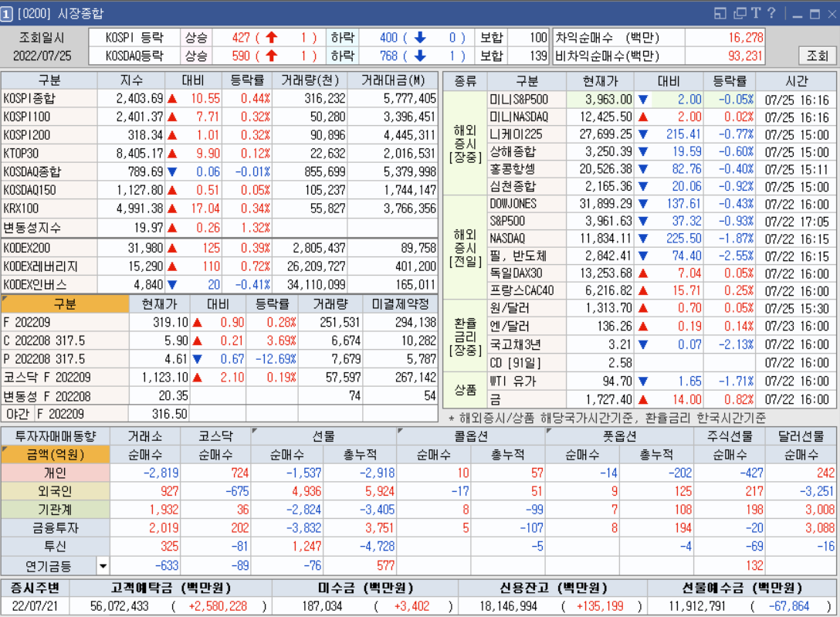The height and width of the screenshot is (617, 840).
Task: Click the 외국인 investor row label
Action: click(55, 491)
